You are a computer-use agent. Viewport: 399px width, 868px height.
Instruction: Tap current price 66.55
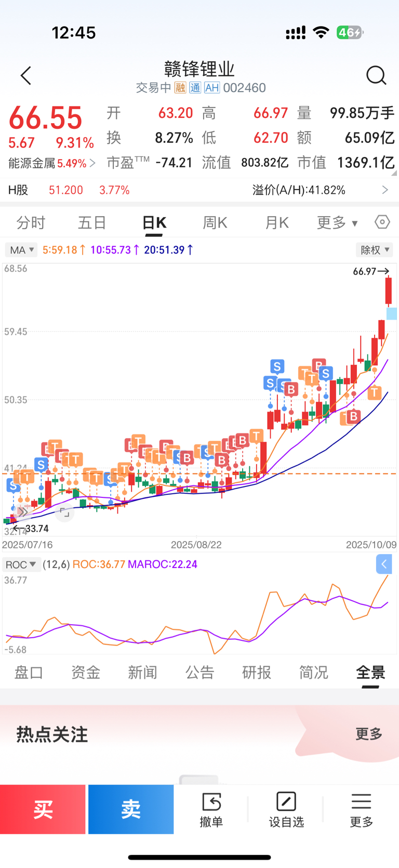click(x=45, y=118)
